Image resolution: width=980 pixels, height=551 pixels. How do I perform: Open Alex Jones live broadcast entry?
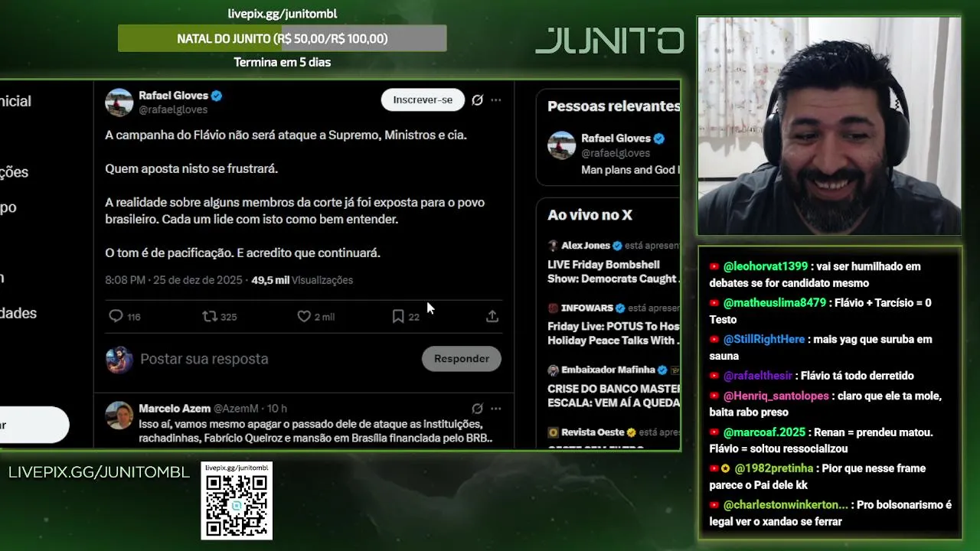(x=614, y=262)
